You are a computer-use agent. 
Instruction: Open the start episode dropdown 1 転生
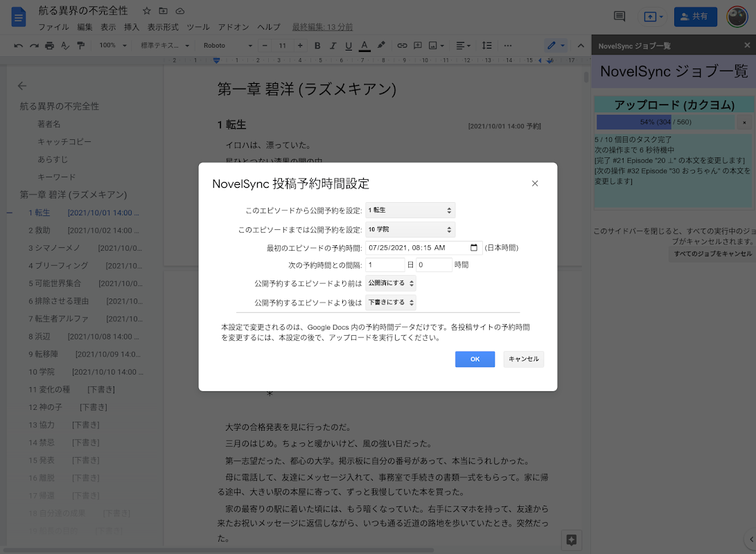coord(410,211)
